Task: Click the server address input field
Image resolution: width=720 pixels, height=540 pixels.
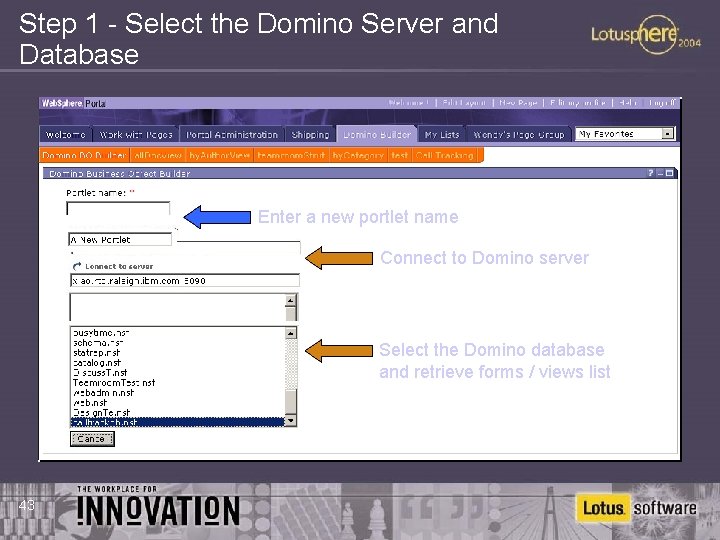Action: (x=185, y=281)
